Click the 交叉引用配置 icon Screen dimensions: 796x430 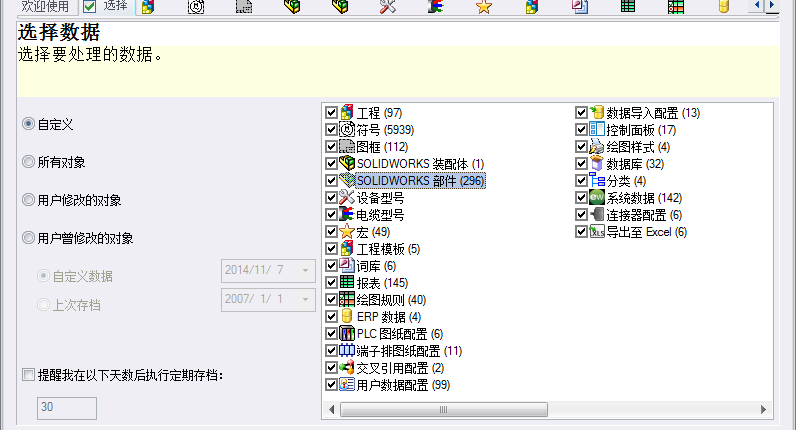(x=347, y=368)
